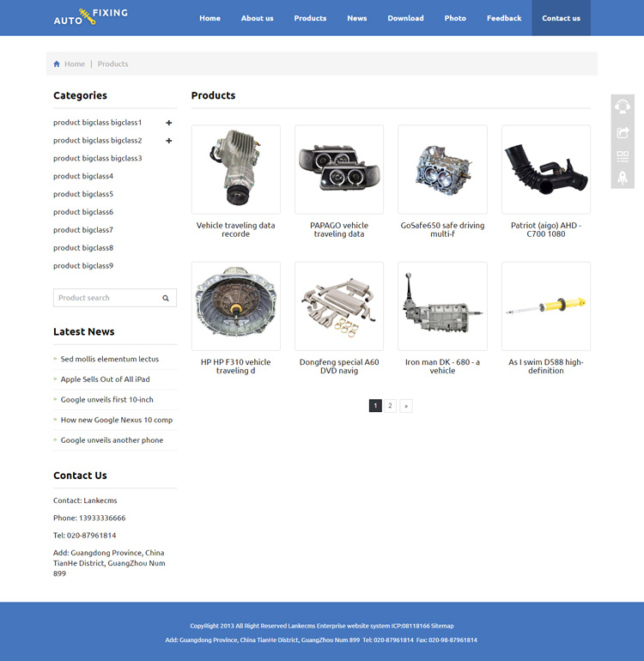Open news 'Google unveils another phone'
This screenshot has height=661, width=644.
point(112,440)
